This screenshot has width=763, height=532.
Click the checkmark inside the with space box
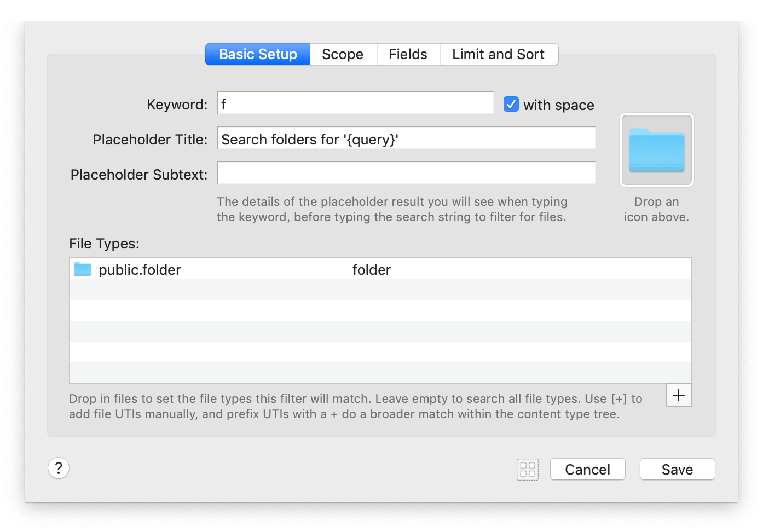(511, 104)
